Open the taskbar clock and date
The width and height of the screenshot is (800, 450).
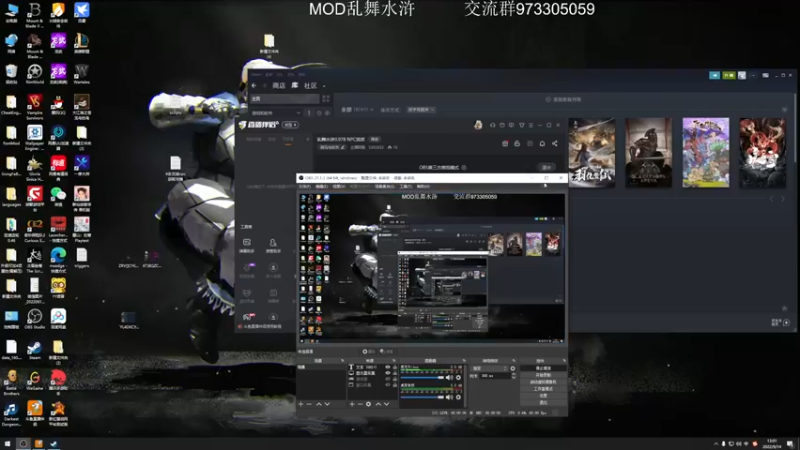tap(772, 444)
